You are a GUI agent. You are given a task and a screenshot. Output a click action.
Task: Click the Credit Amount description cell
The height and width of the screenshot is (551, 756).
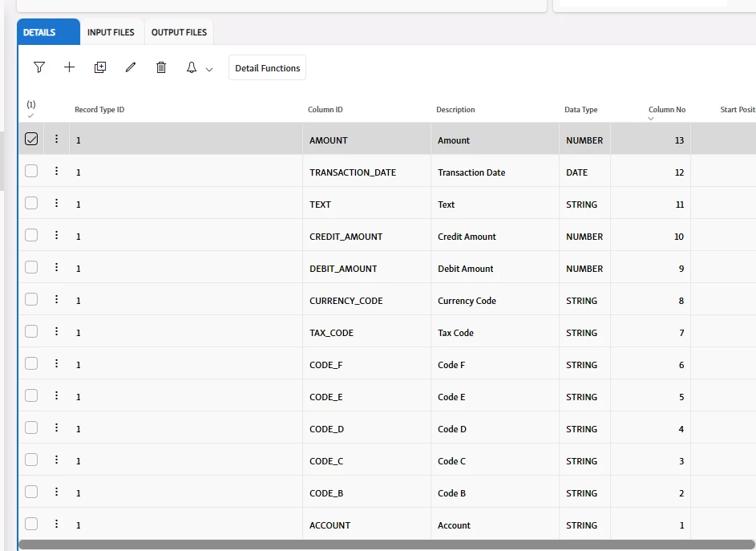click(x=495, y=235)
